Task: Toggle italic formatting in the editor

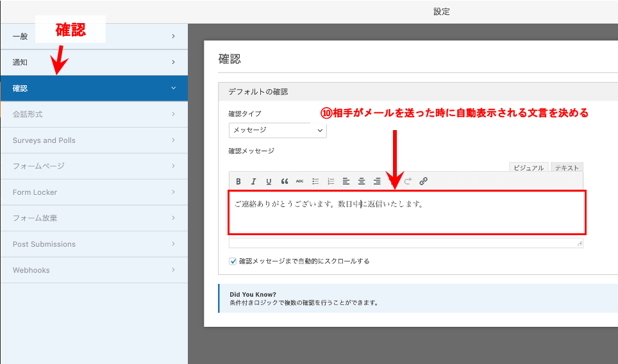Action: tap(253, 181)
